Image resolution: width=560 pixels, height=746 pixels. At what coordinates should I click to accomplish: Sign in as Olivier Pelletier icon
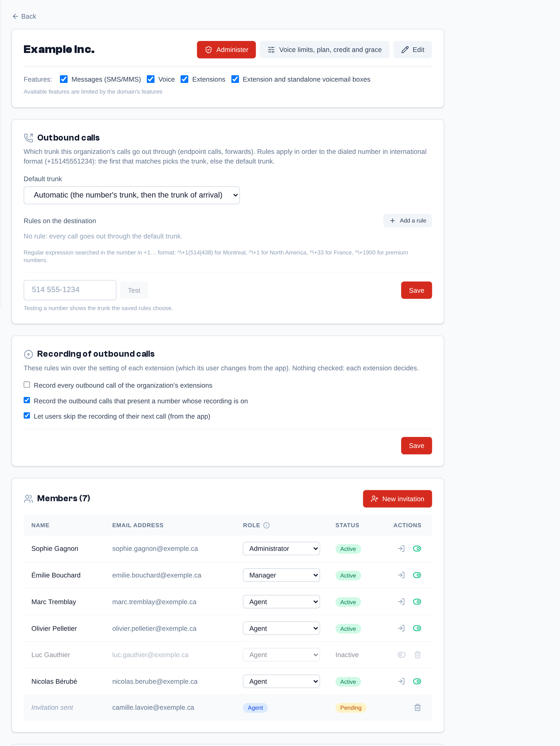[x=401, y=628]
